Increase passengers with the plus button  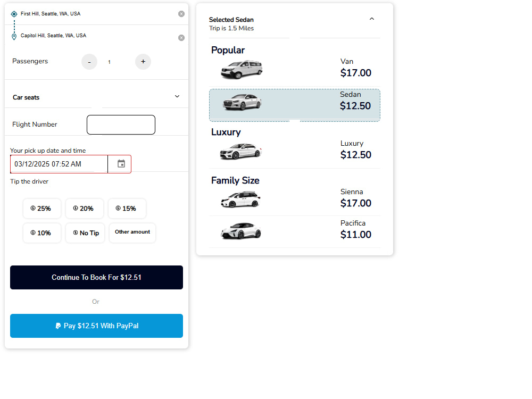(x=143, y=62)
